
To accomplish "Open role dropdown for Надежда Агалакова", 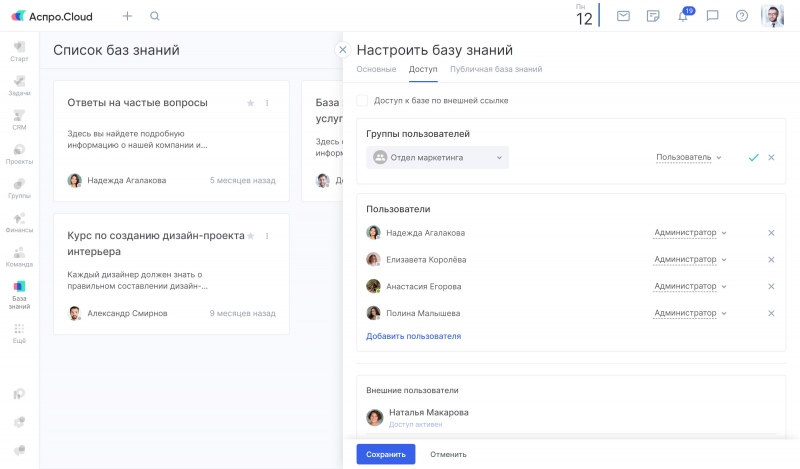I will coord(690,233).
